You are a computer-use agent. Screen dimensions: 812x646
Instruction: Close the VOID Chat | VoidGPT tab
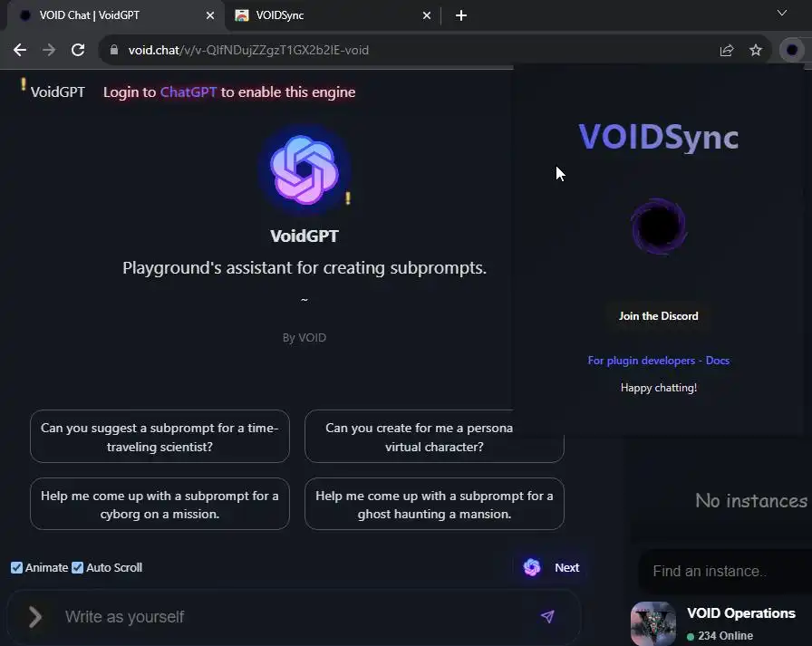210,15
